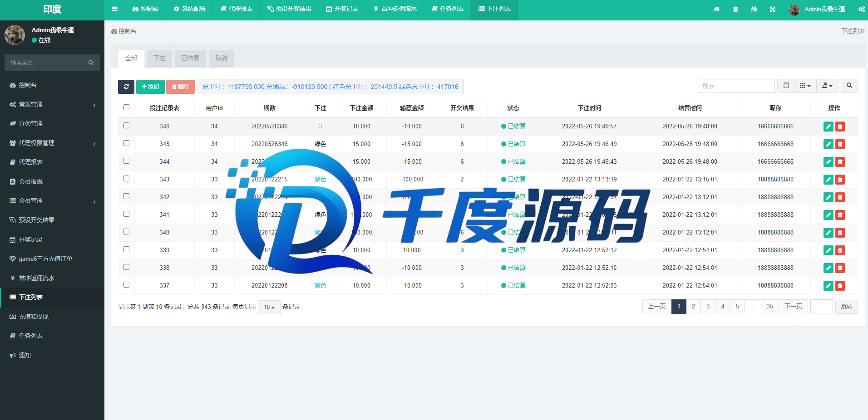
Task: Click 下一页 pagination button
Action: [x=793, y=307]
